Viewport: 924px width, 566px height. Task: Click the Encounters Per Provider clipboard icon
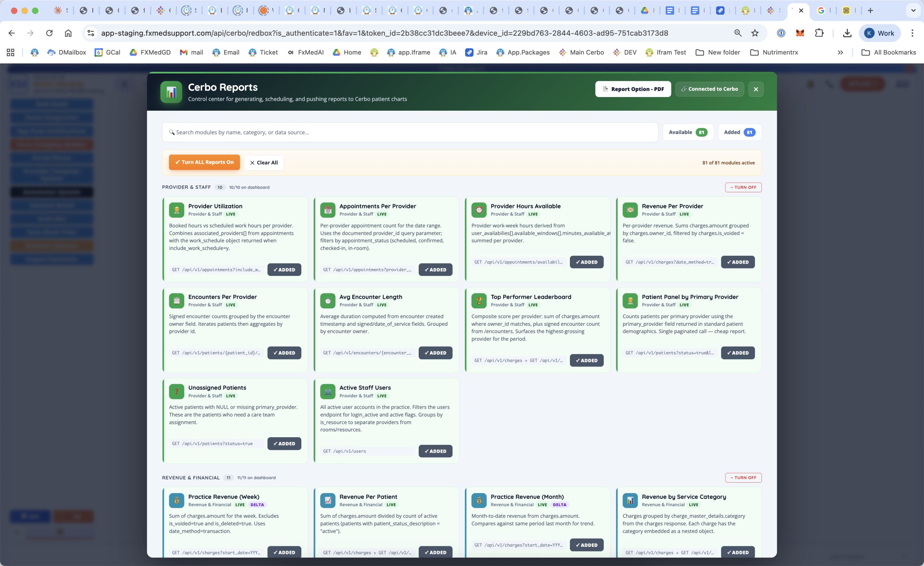point(176,300)
